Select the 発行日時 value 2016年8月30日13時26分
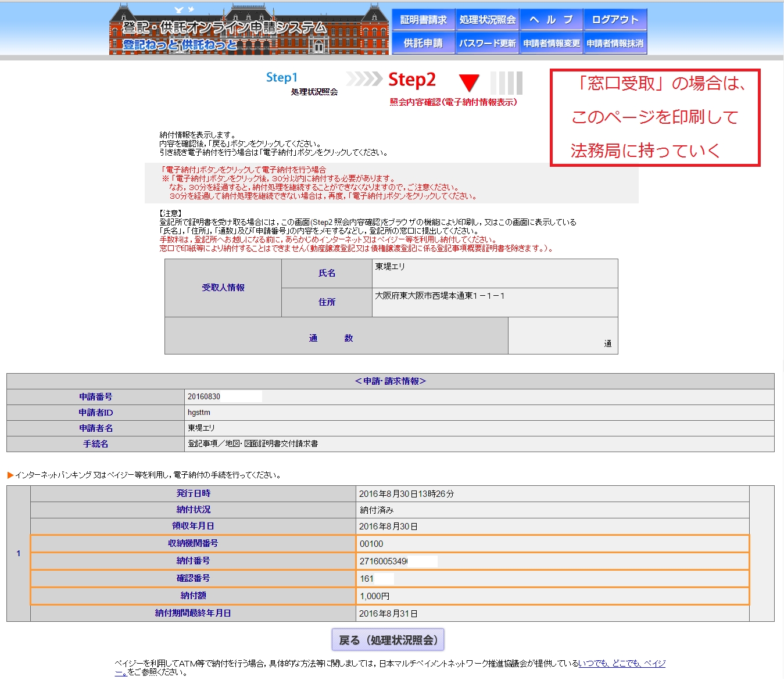Screen dimensions: 784x691 [x=406, y=493]
